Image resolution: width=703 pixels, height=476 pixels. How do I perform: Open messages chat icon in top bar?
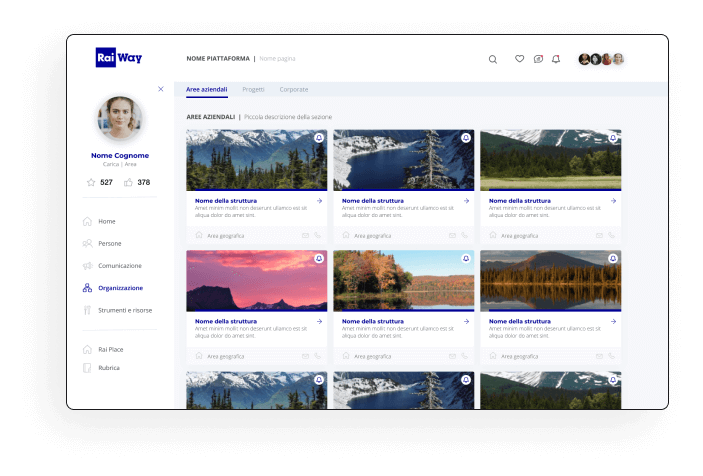pyautogui.click(x=538, y=59)
